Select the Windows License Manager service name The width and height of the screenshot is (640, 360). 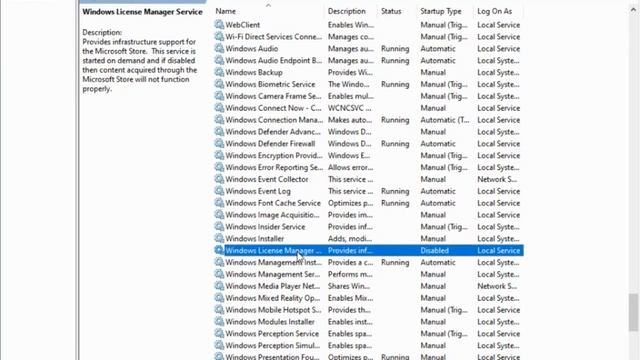pos(273,251)
